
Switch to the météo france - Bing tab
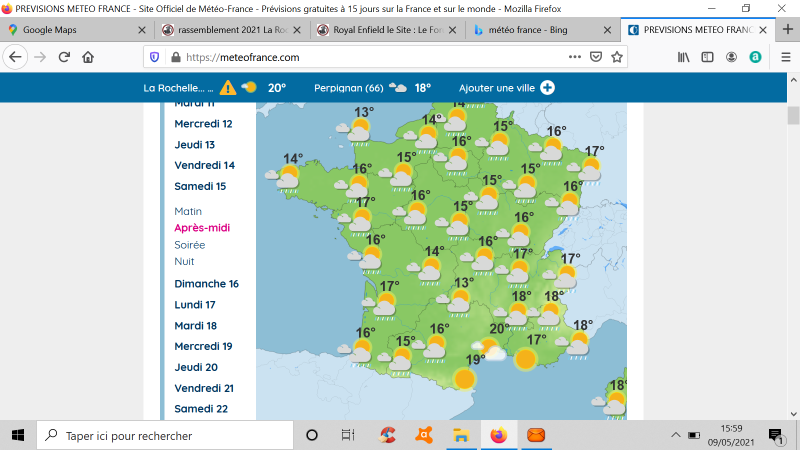tap(542, 30)
